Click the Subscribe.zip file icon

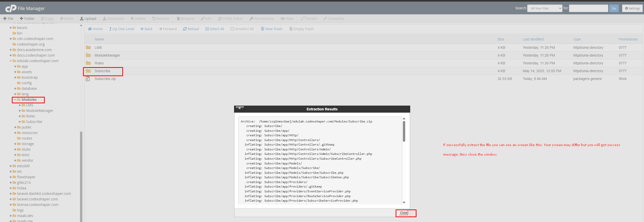click(88, 79)
